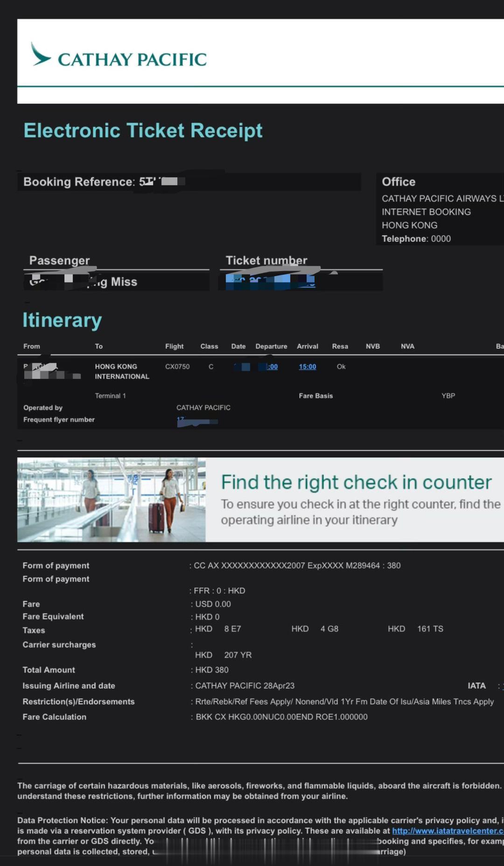Select total amount 'HKD 380'

click(x=211, y=670)
